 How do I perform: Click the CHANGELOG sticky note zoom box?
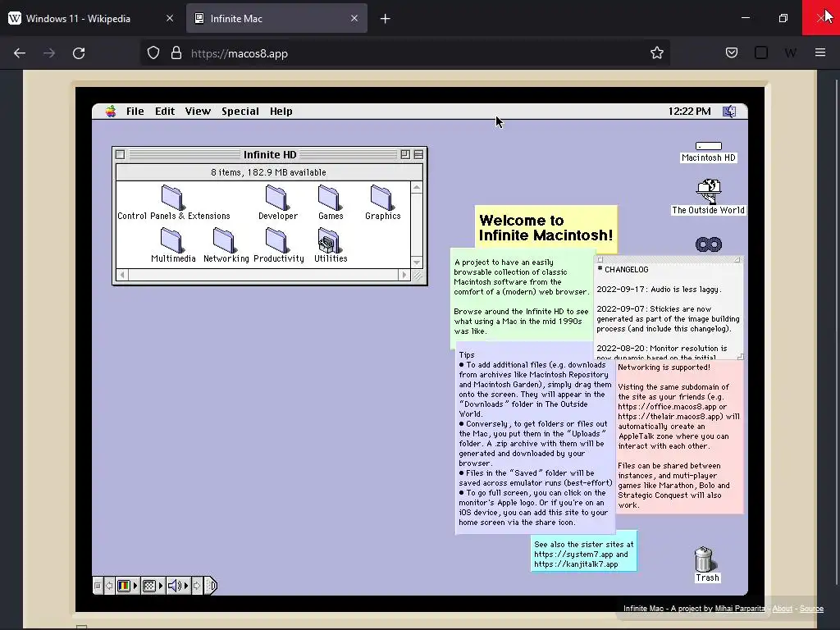(737, 260)
